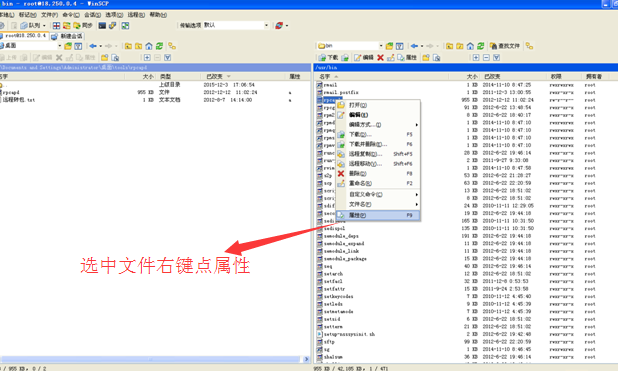Click the remote 属性 properties toolbar button
This screenshot has height=371, width=618.
[x=407, y=58]
